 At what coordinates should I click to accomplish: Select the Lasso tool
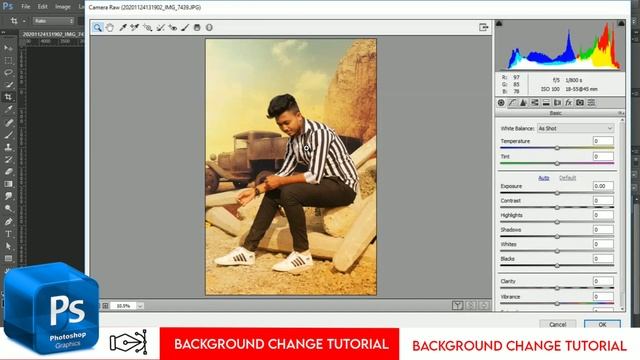tap(8, 73)
